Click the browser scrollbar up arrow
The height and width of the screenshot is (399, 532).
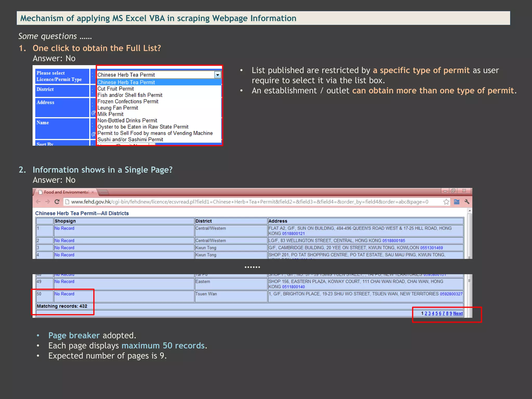tap(469, 210)
